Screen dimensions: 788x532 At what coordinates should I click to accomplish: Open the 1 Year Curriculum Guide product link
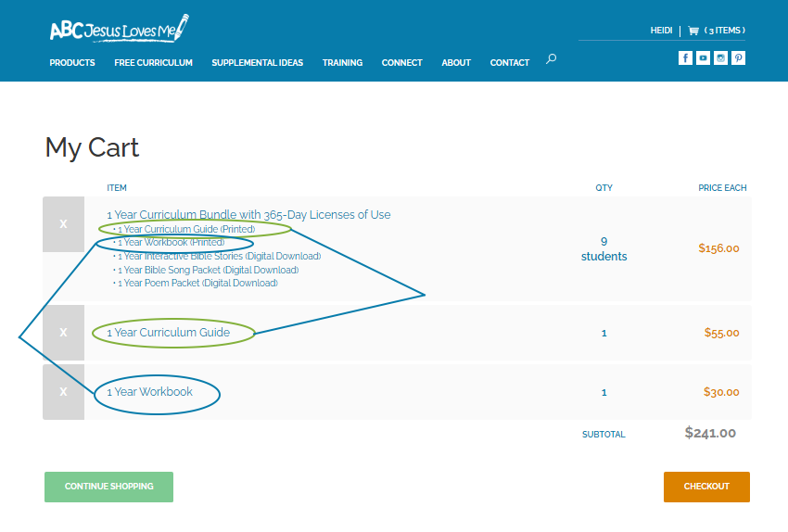pyautogui.click(x=169, y=333)
